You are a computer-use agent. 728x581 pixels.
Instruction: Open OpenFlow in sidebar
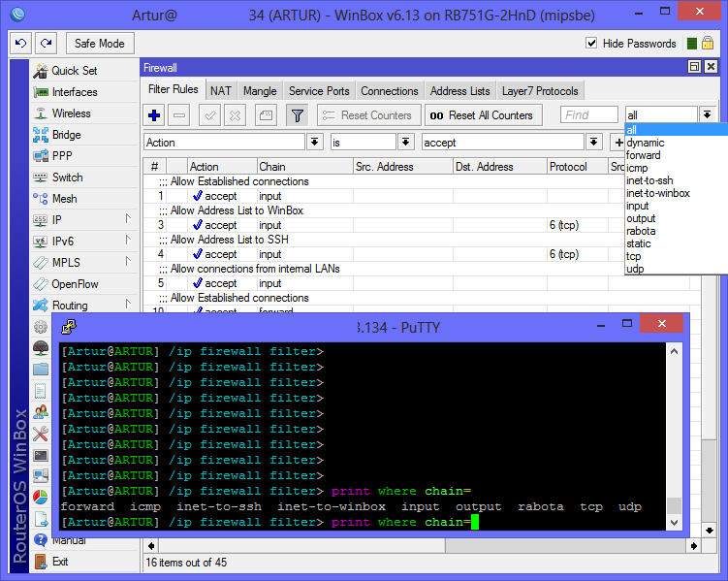click(85, 284)
